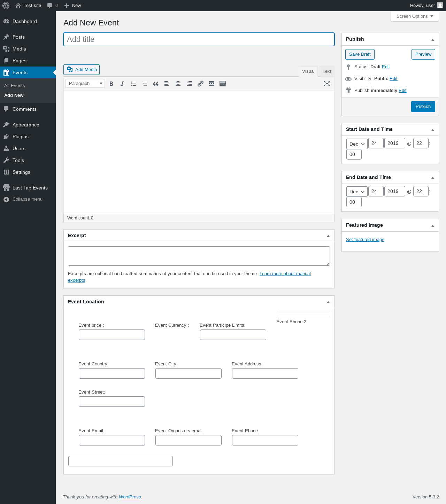This screenshot has width=446, height=504.
Task: Insert a bulleted list
Action: click(133, 84)
